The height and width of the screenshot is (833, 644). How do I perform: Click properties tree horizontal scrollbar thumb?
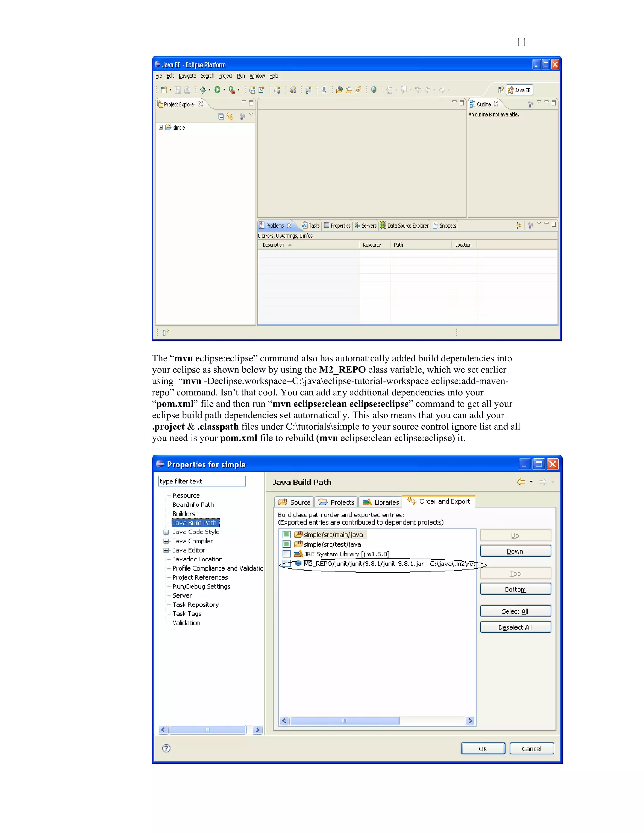(x=208, y=730)
